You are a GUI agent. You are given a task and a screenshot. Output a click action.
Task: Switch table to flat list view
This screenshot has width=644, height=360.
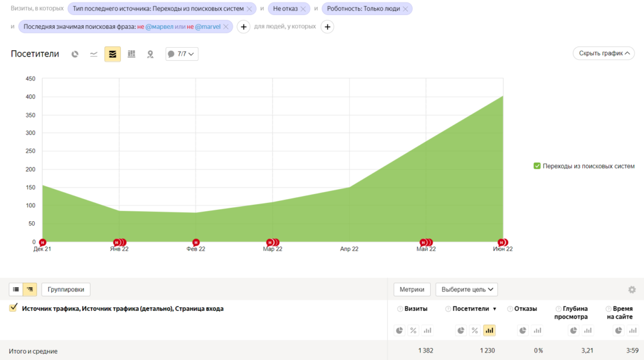coord(16,290)
